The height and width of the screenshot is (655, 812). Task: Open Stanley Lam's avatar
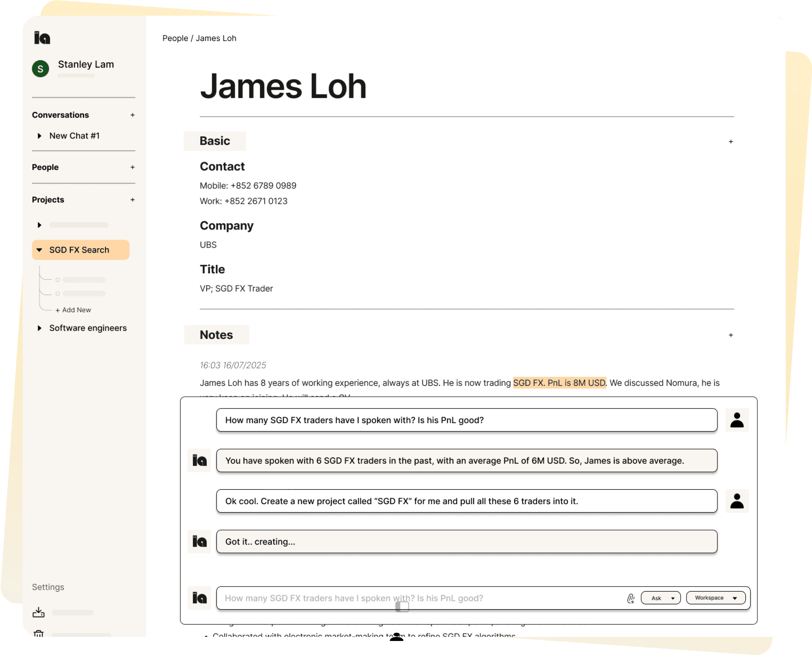point(40,68)
